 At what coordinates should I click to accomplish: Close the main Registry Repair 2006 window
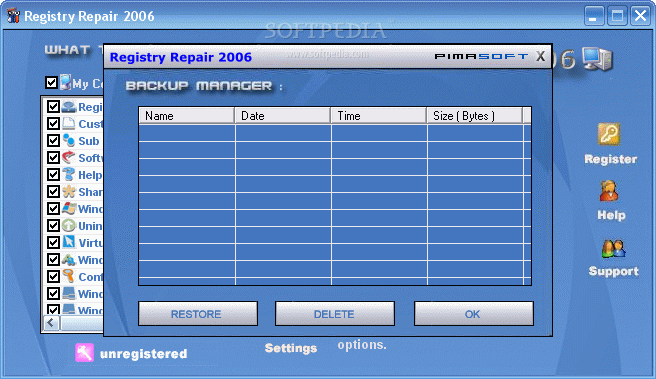coord(640,16)
